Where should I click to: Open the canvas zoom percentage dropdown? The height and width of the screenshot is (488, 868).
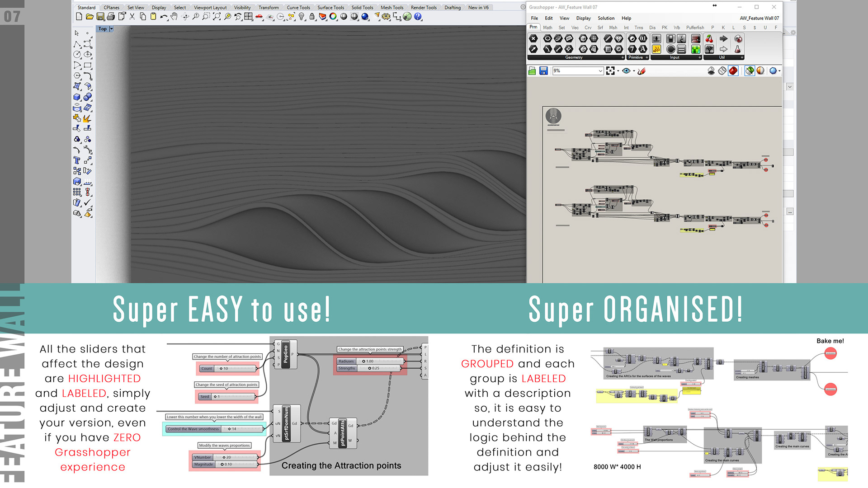(x=600, y=71)
